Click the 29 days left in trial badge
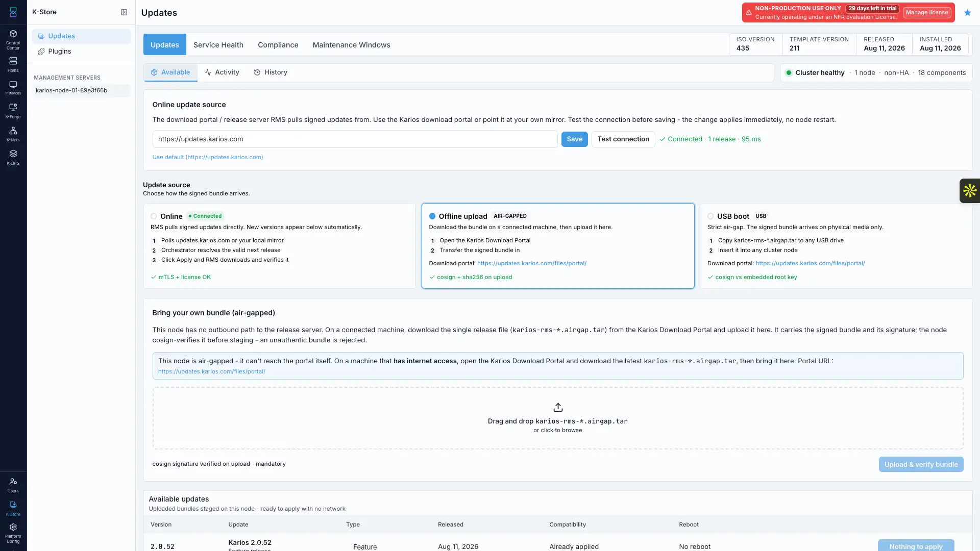This screenshot has width=980, height=551. point(872,9)
